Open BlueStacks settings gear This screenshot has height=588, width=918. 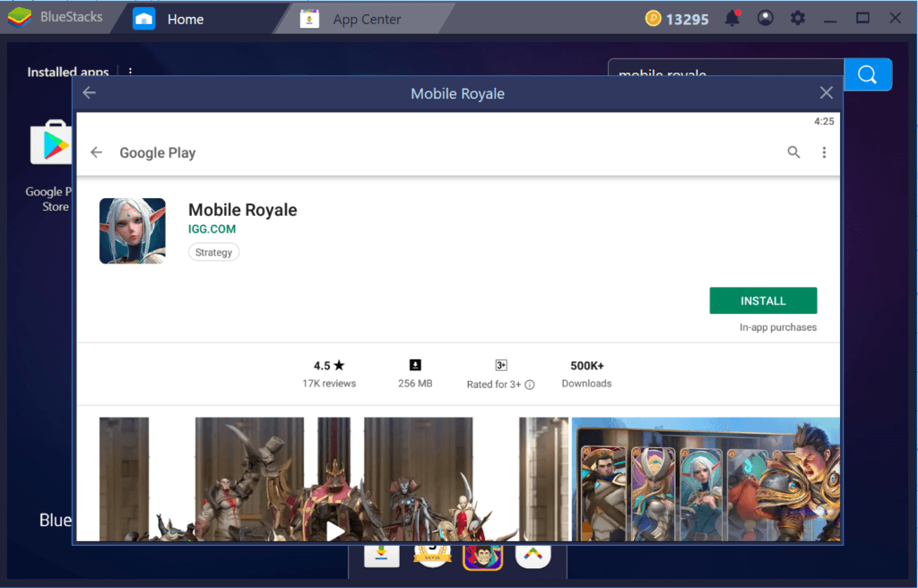(798, 18)
